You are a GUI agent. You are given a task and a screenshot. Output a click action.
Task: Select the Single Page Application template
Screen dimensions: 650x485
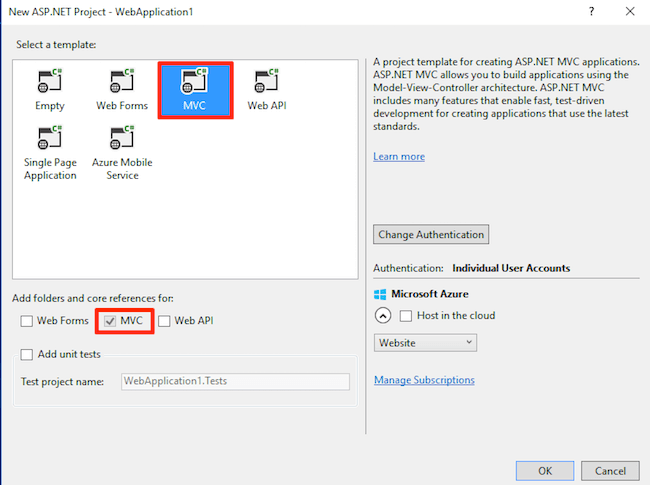click(50, 153)
